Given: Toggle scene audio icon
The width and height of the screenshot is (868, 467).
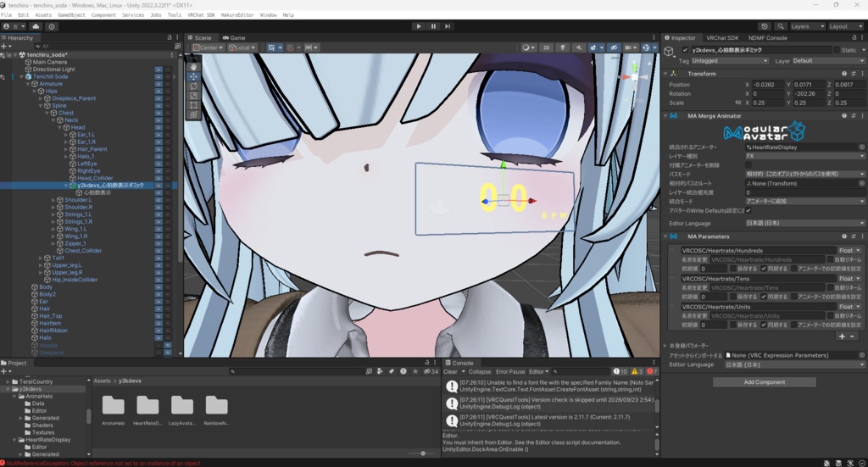Looking at the screenshot, I should click(x=578, y=47).
